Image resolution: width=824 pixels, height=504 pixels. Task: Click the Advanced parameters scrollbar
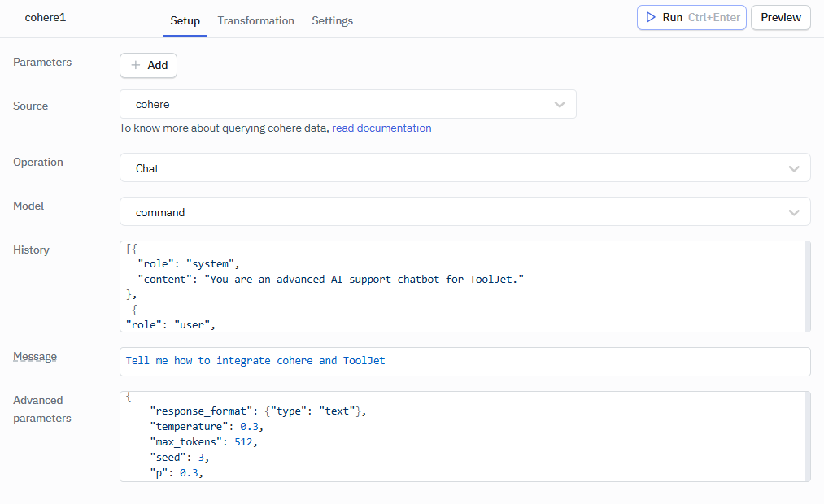click(807, 437)
